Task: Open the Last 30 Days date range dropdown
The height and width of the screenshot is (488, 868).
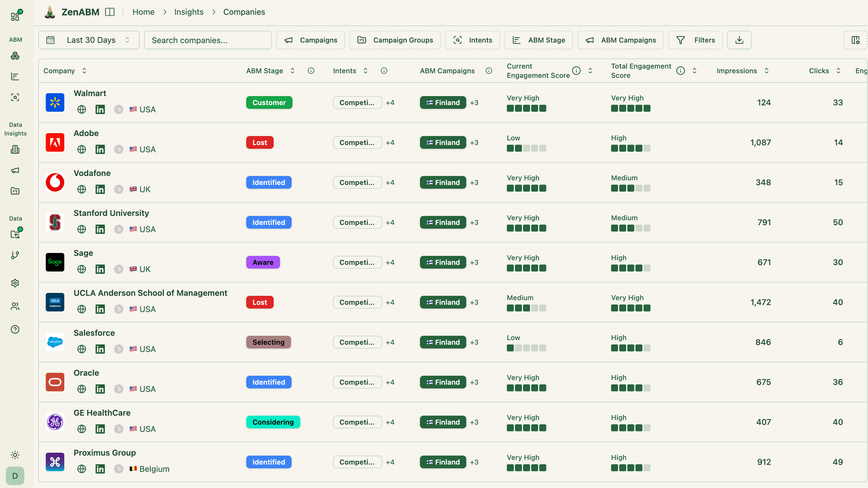Action: point(89,40)
